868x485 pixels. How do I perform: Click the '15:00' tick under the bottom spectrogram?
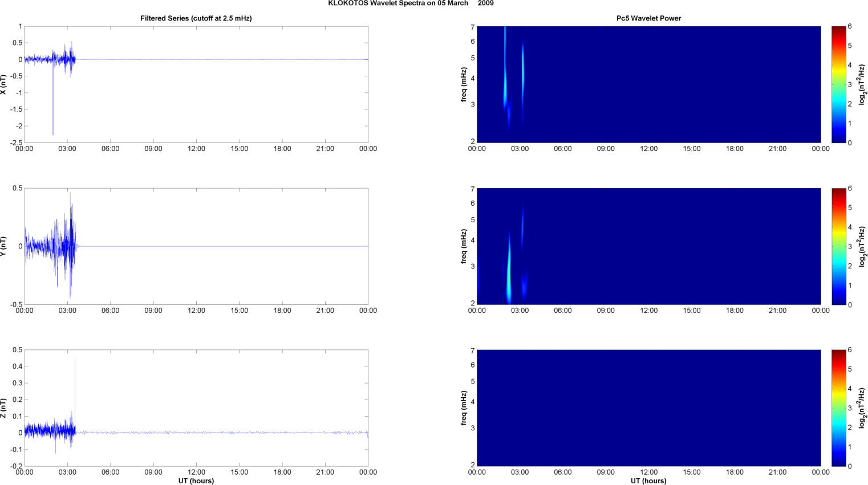point(692,472)
